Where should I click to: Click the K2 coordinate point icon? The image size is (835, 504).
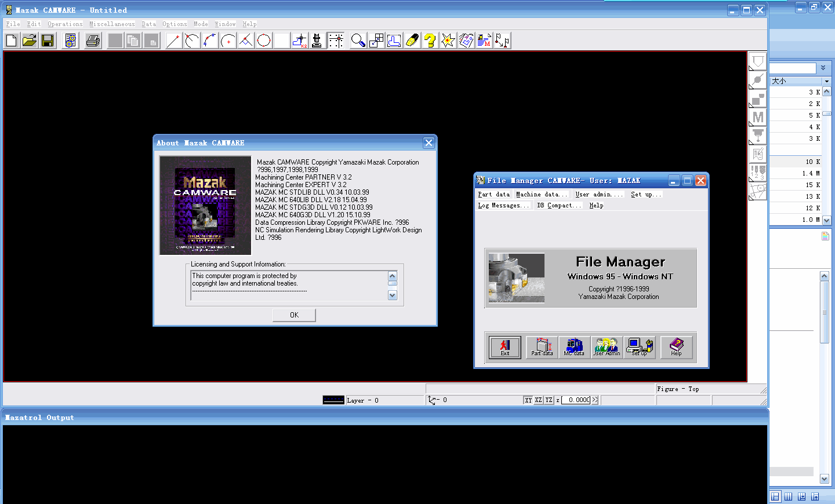[x=300, y=41]
